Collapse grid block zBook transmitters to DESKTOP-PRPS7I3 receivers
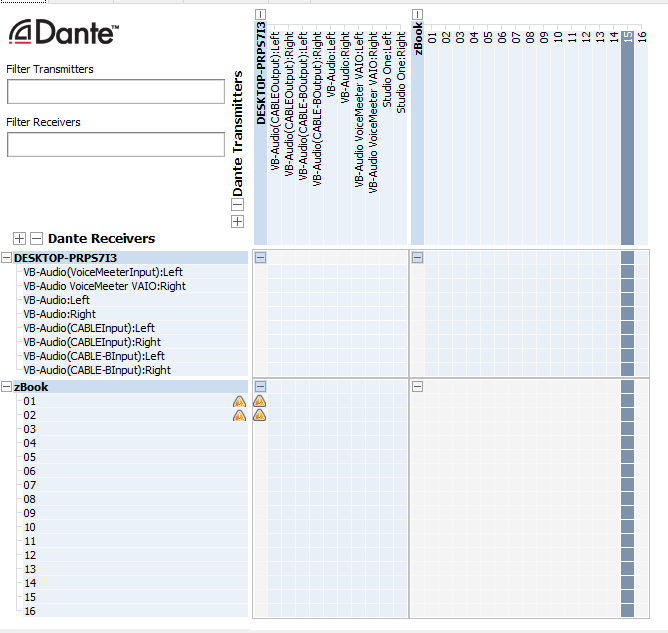 coord(418,257)
